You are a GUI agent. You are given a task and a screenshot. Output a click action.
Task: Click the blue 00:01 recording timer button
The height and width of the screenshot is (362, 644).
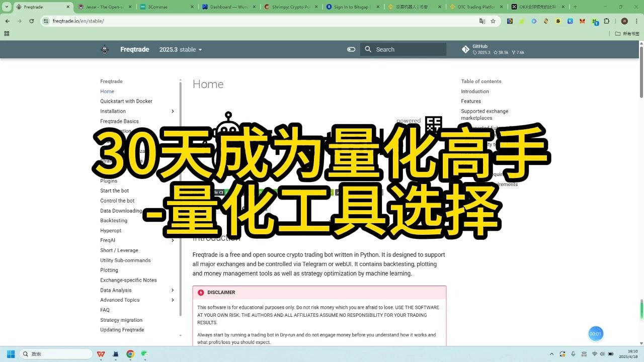tap(596, 334)
